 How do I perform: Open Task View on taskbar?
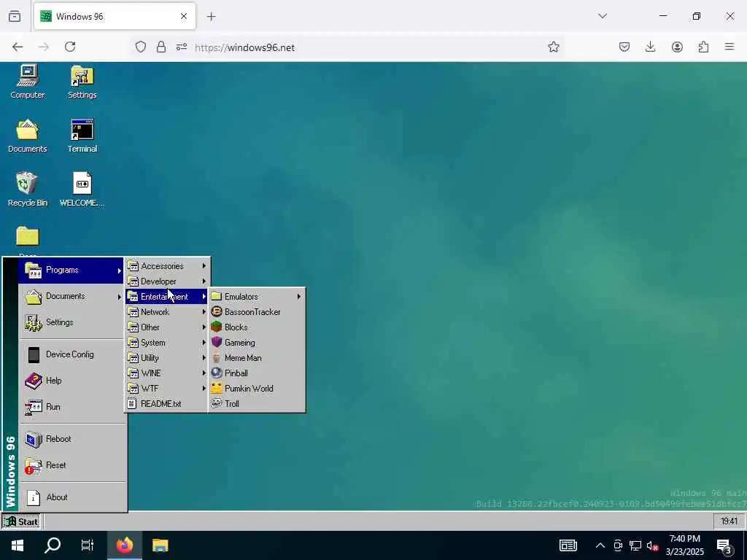click(x=88, y=545)
